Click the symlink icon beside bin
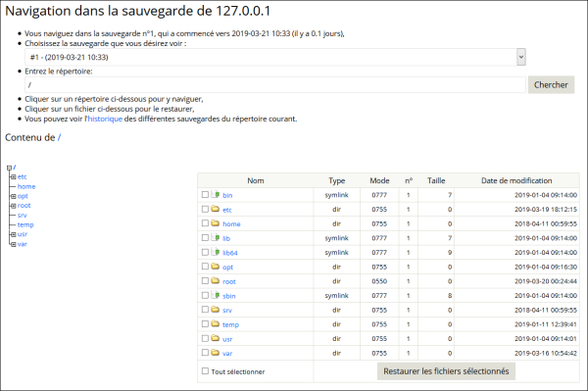 click(x=216, y=195)
